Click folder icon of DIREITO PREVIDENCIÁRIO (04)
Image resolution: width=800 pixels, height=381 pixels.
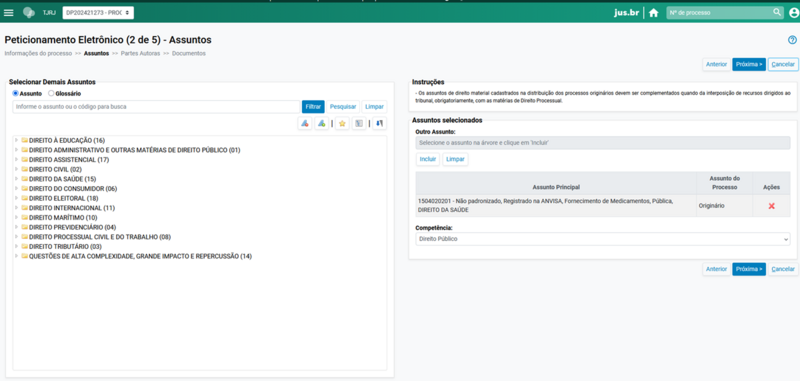tap(24, 227)
